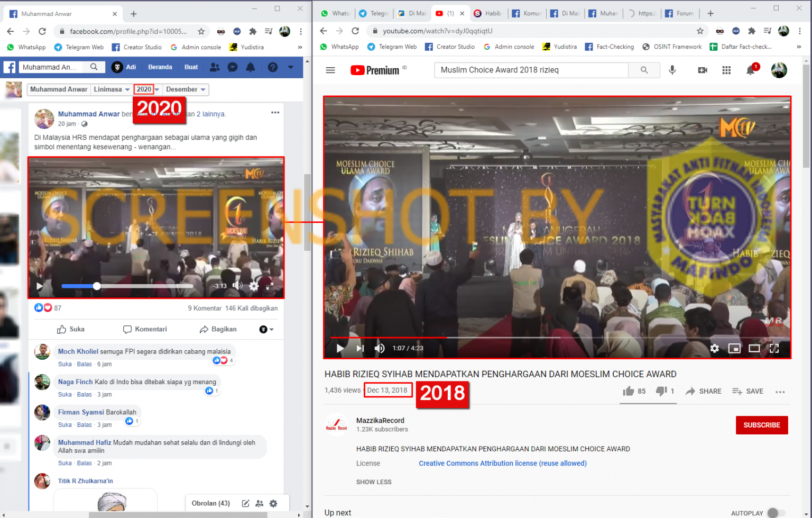Screen dimensions: 812x518
Task: Open more actions ellipsis under YouTube video
Action: (780, 392)
